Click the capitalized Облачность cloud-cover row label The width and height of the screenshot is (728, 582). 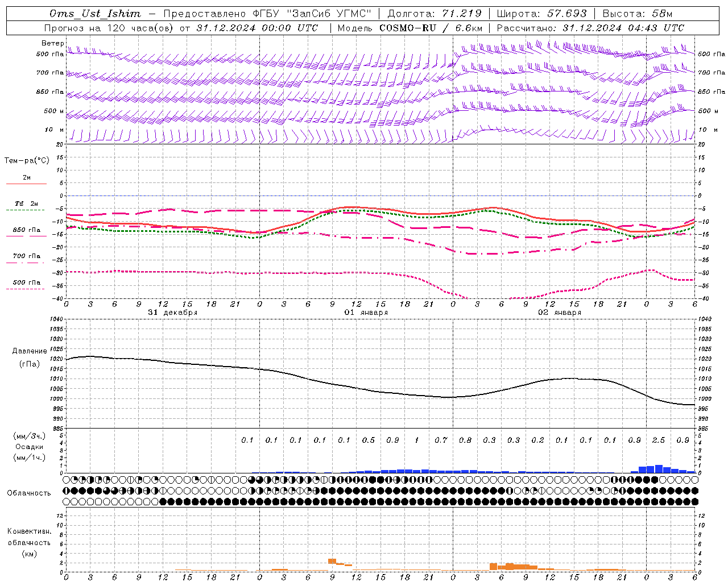point(29,493)
